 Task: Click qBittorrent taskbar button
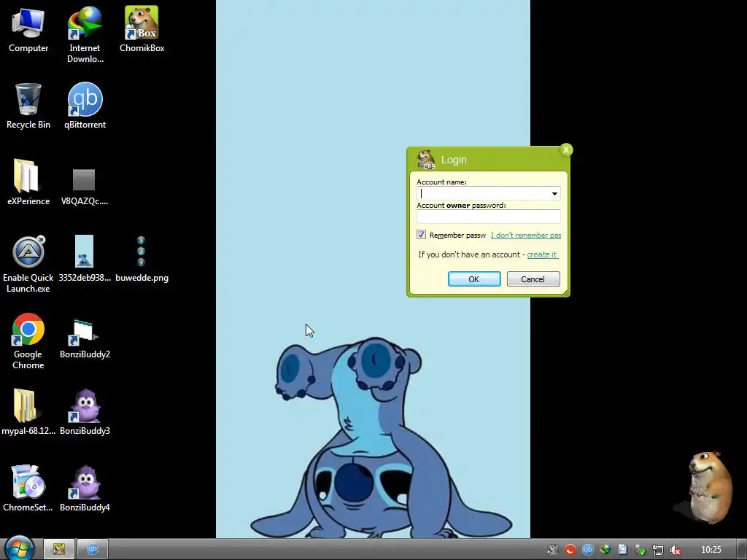click(93, 549)
